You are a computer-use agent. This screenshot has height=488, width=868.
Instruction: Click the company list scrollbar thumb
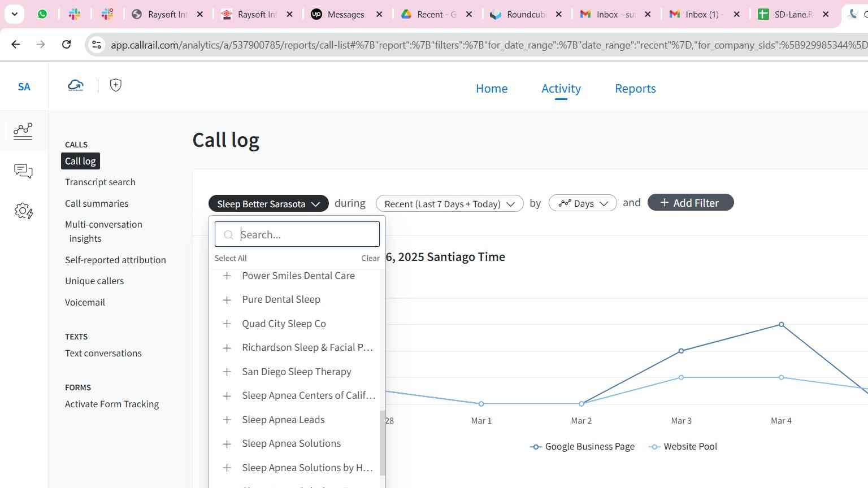click(383, 443)
